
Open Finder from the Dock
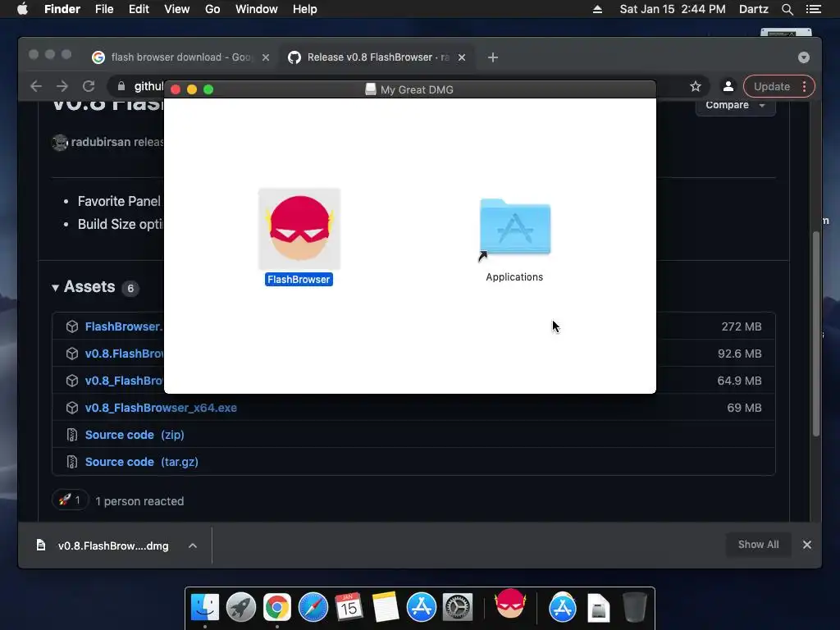point(205,607)
